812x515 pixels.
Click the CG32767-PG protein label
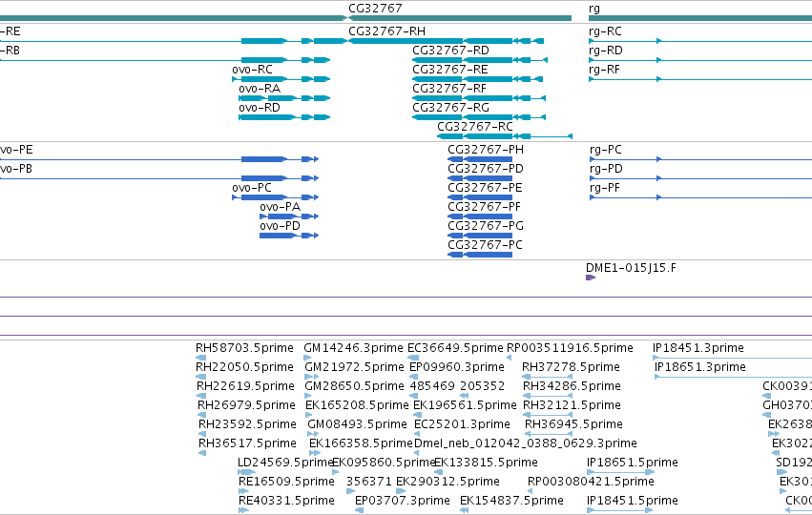click(x=486, y=226)
